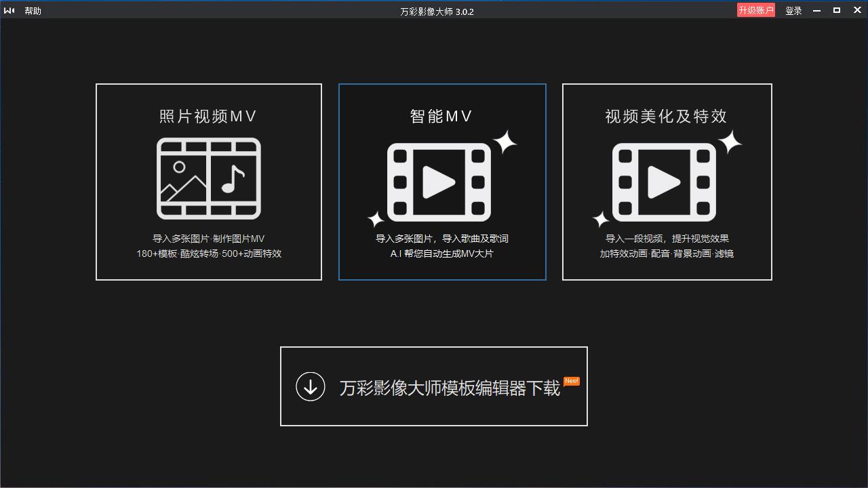Select the 照片视频MV heading
The width and height of the screenshot is (868, 488).
tap(208, 117)
